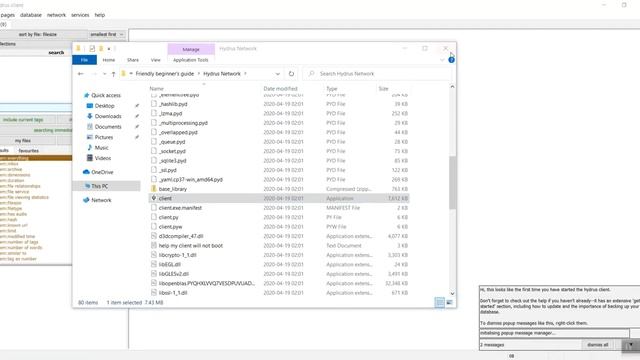Select the libGLESv2.dll file
640x360 pixels.
click(173, 274)
